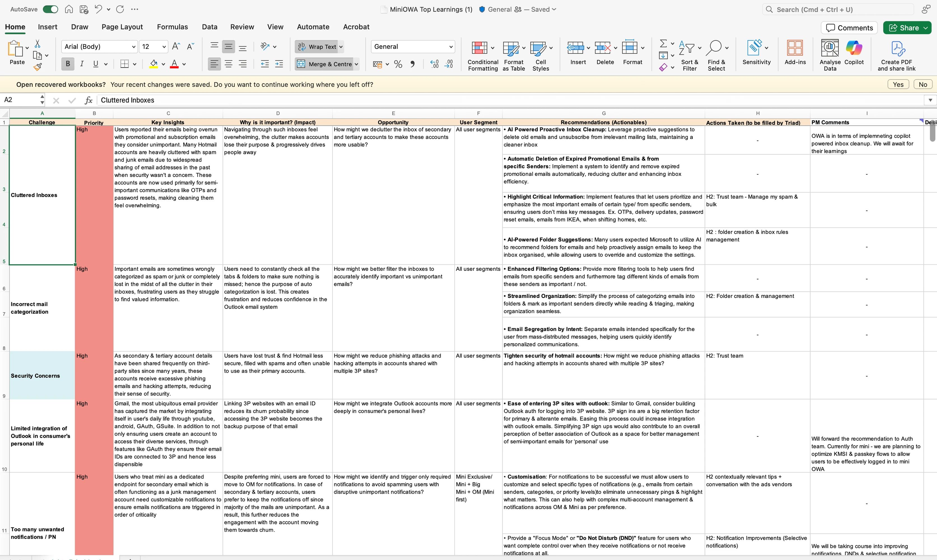
Task: Decrease font size with the small A icon
Action: [x=190, y=46]
